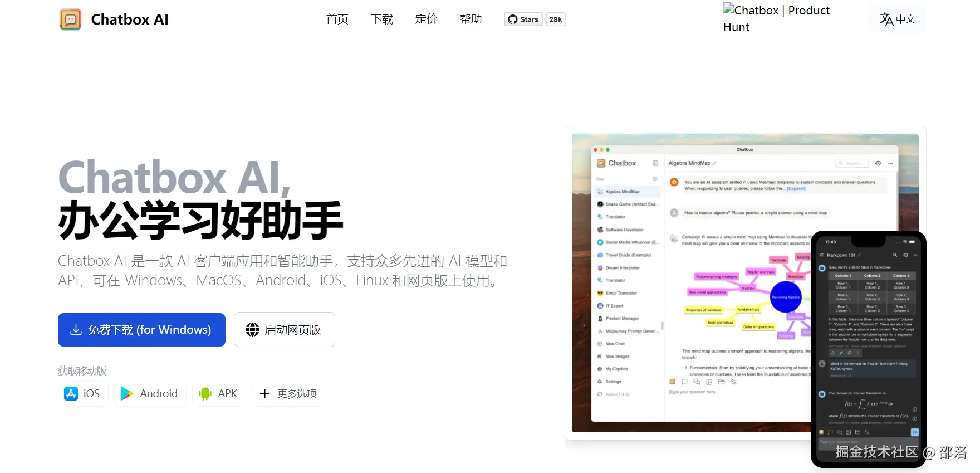Click the GitHub octocat icon
This screenshot has height=473, width=980.
pos(513,19)
